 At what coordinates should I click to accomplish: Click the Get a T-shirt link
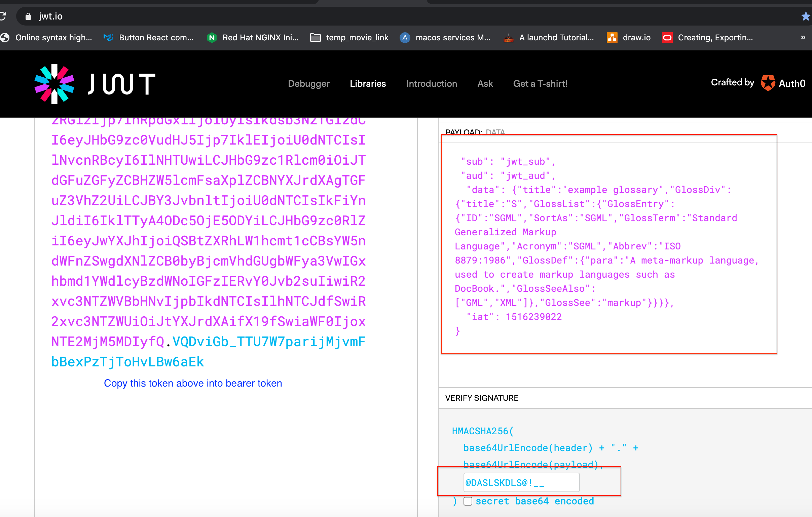[x=540, y=84]
